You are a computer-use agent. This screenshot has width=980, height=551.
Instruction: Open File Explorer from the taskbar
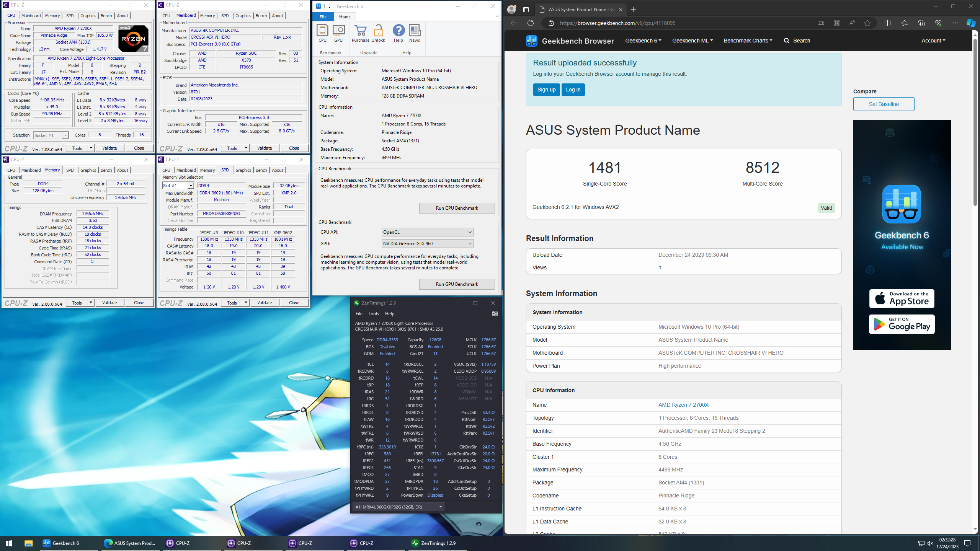(x=28, y=543)
